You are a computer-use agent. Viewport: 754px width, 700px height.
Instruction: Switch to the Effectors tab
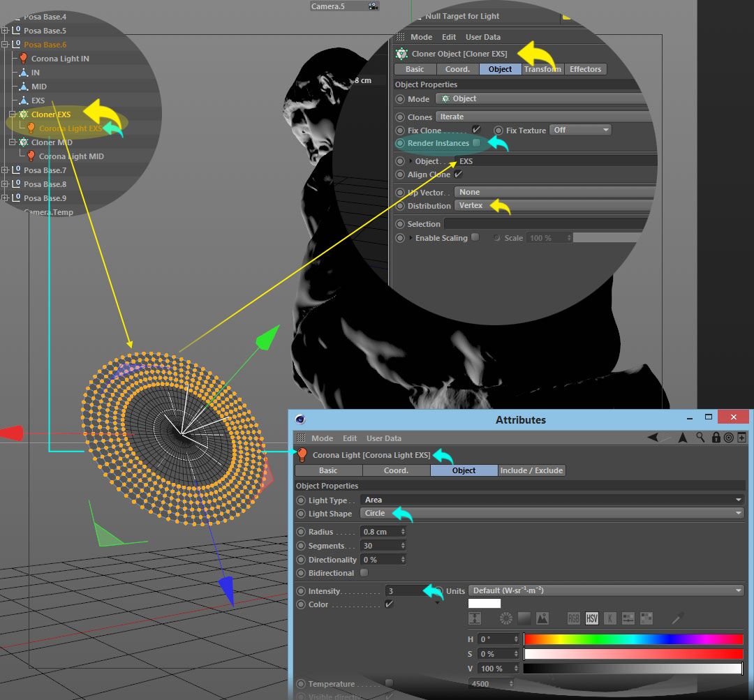click(585, 69)
